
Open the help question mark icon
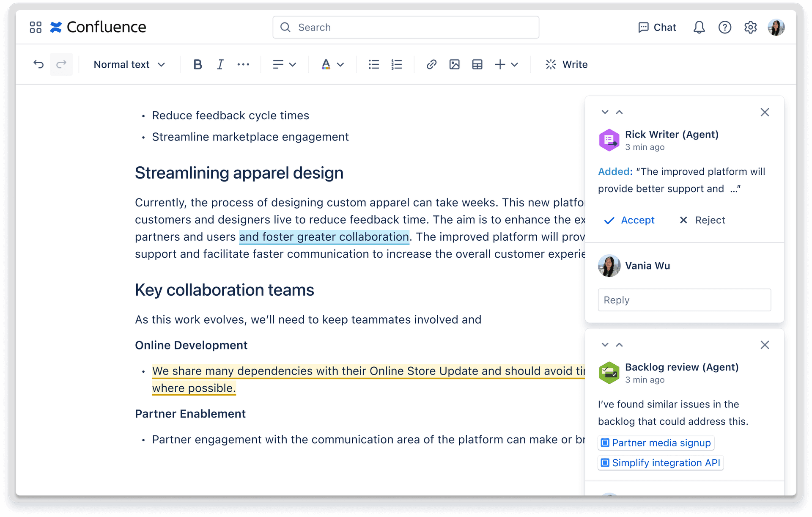click(725, 27)
